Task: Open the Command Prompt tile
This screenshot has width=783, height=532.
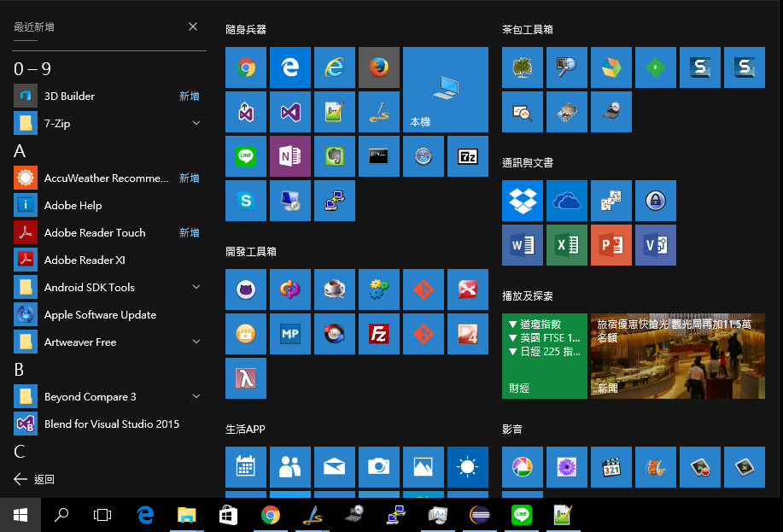Action: click(x=379, y=156)
